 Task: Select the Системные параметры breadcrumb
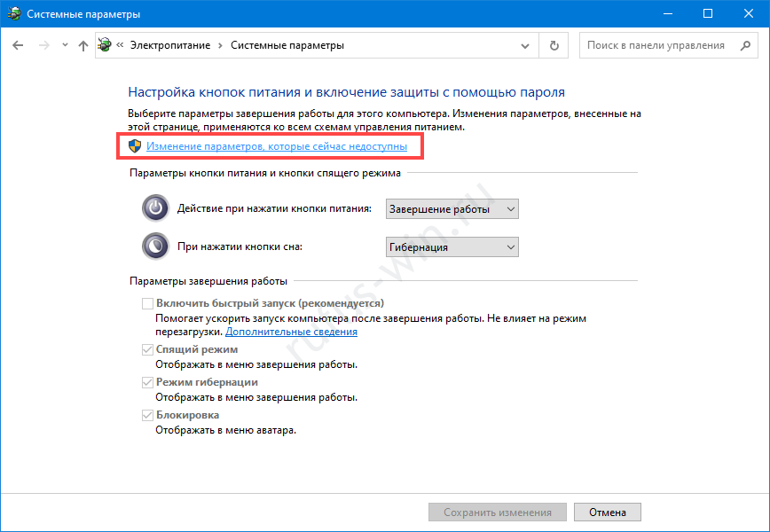pyautogui.click(x=287, y=45)
